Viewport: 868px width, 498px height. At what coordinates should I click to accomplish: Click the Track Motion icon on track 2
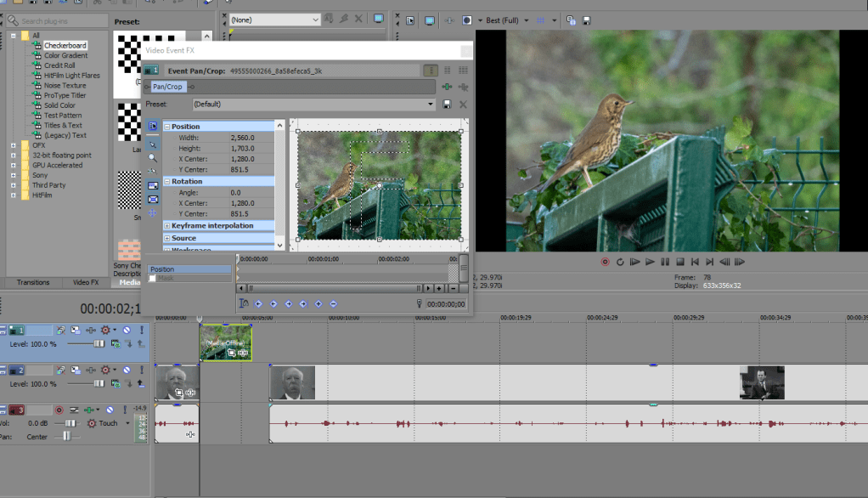tap(76, 371)
